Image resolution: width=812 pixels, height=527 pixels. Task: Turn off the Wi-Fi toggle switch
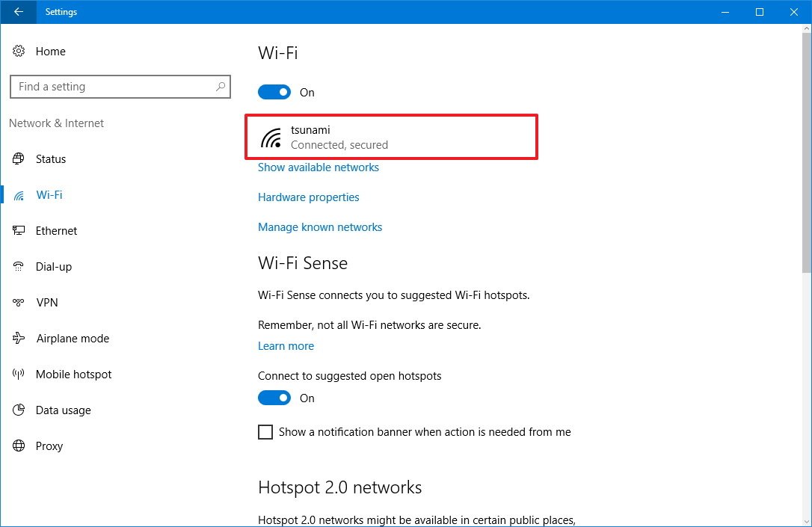[274, 93]
